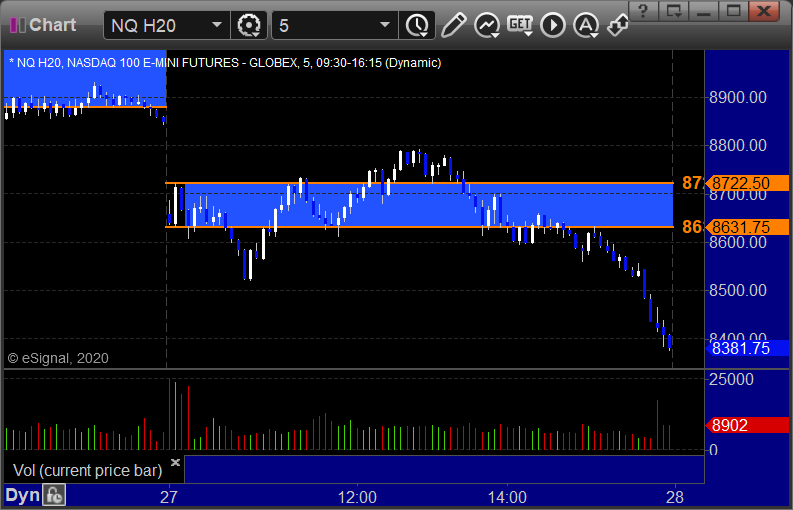Click the 12:00 time axis label
Viewport: 793px width, 510px height.
[357, 497]
